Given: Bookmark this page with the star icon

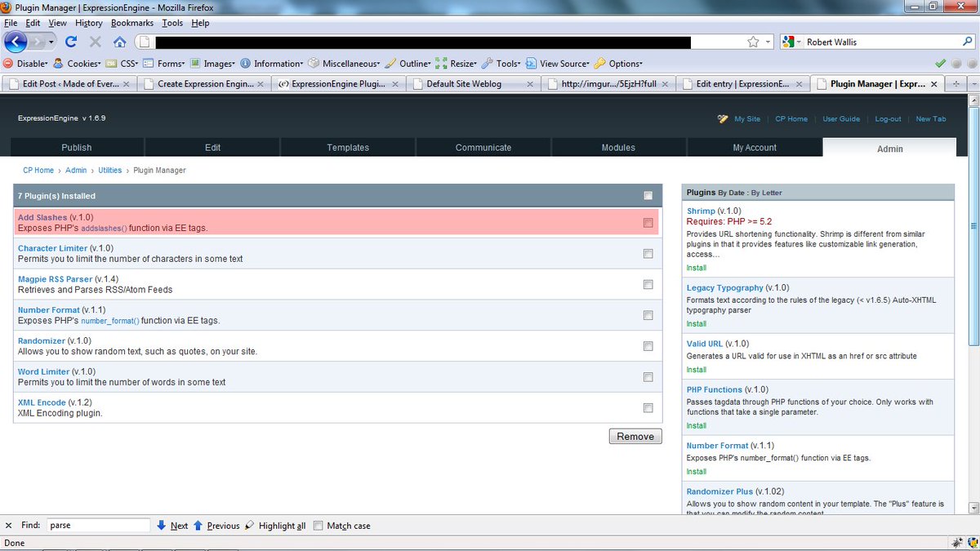Looking at the screenshot, I should tap(753, 42).
